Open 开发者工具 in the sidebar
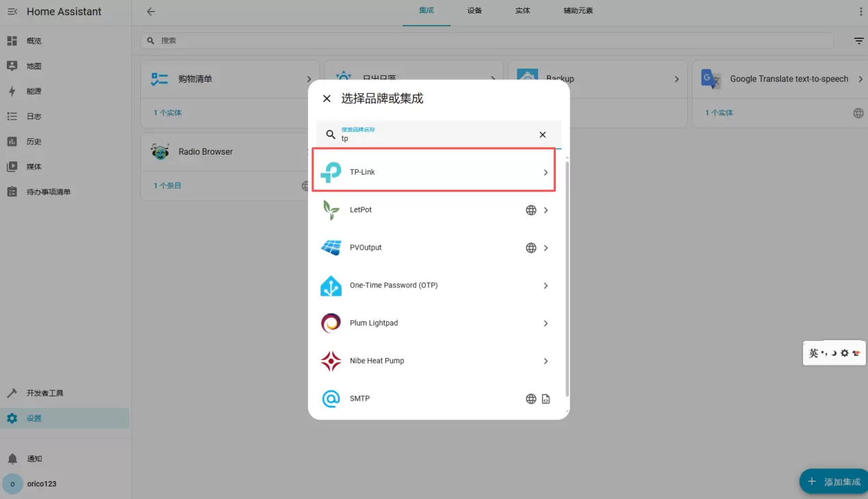868x499 pixels. click(45, 393)
